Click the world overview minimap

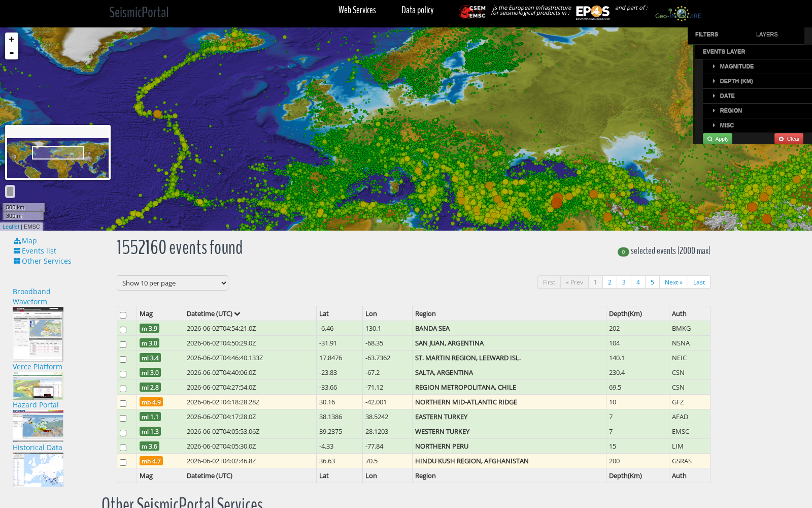58,152
